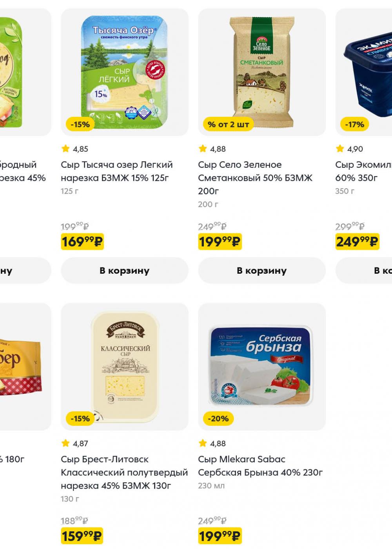Open Брест-Литовск Классический product photo
This screenshot has width=392, height=549.
tap(125, 365)
